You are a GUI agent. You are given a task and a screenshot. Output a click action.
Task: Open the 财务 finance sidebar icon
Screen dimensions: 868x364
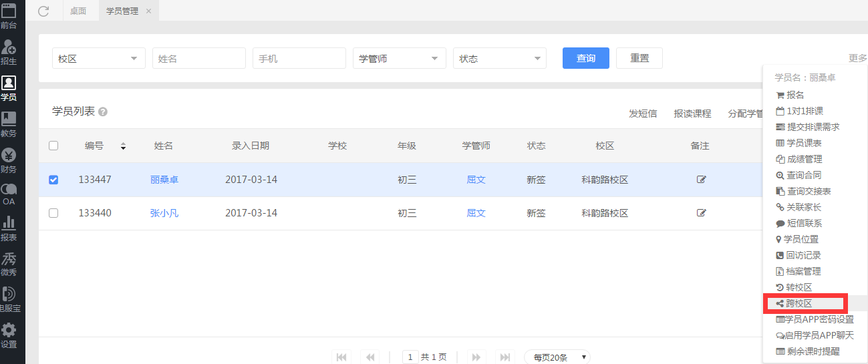coord(9,160)
